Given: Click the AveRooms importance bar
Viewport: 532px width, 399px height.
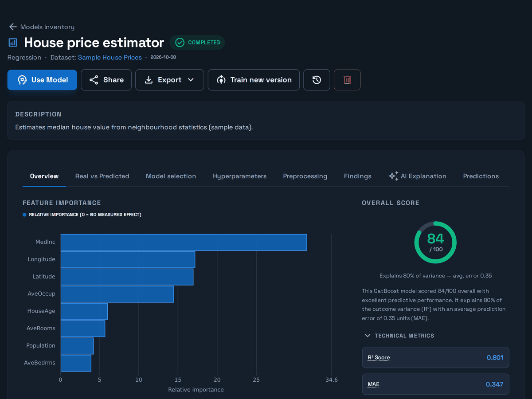Looking at the screenshot, I should pyautogui.click(x=83, y=329).
